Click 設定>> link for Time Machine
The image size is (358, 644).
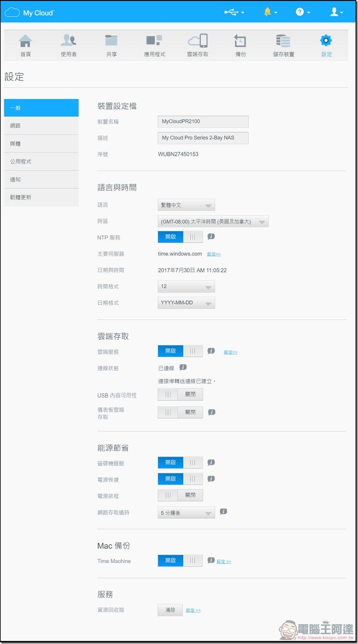click(224, 562)
